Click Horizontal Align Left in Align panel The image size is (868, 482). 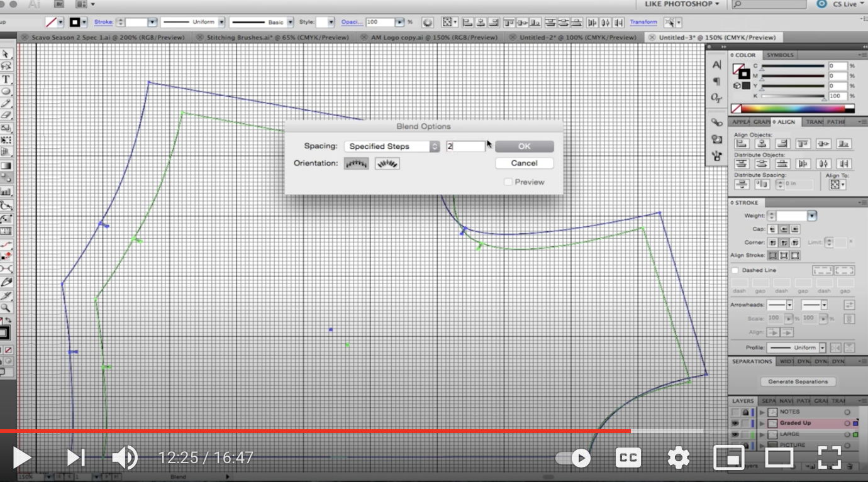(x=742, y=143)
